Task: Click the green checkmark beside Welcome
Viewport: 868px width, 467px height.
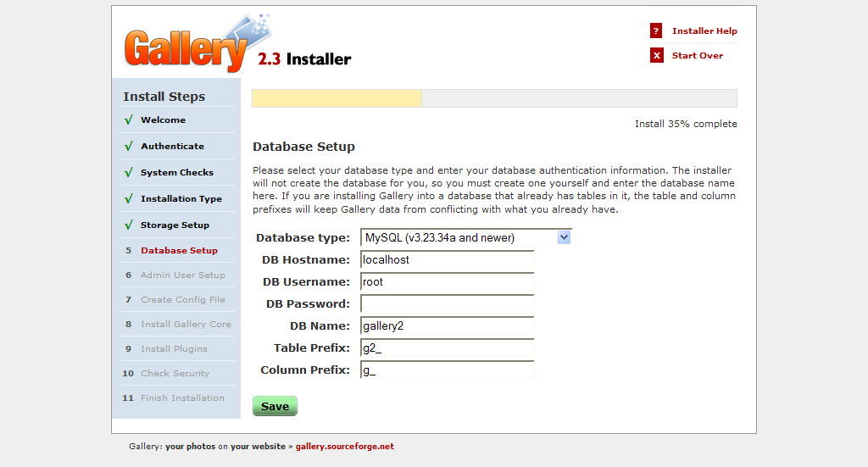Action: 129,120
